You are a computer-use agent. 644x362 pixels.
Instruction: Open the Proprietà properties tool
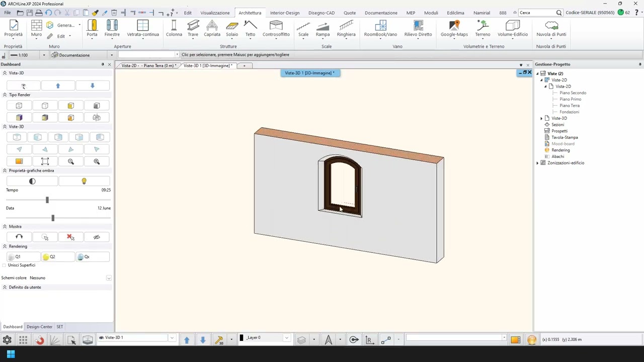click(x=14, y=28)
